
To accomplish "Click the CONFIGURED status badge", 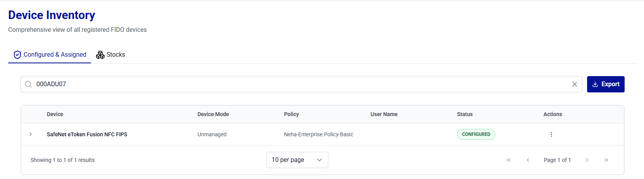I will (x=476, y=134).
